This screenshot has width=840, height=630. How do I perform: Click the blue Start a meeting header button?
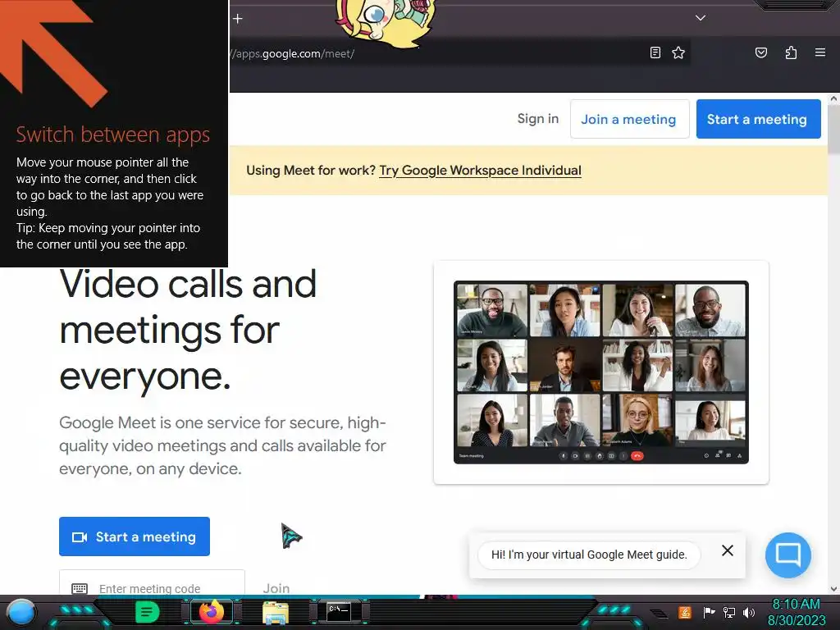758,119
